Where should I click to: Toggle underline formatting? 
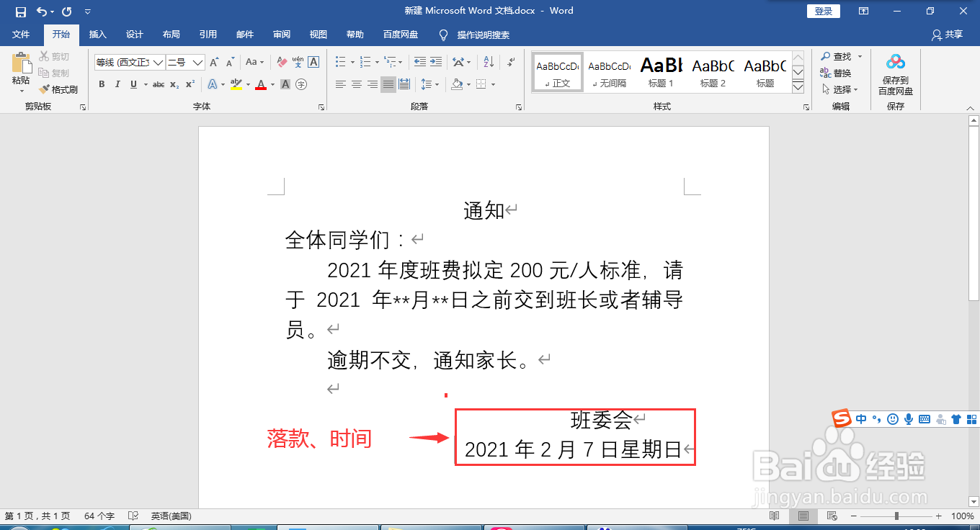click(x=133, y=84)
